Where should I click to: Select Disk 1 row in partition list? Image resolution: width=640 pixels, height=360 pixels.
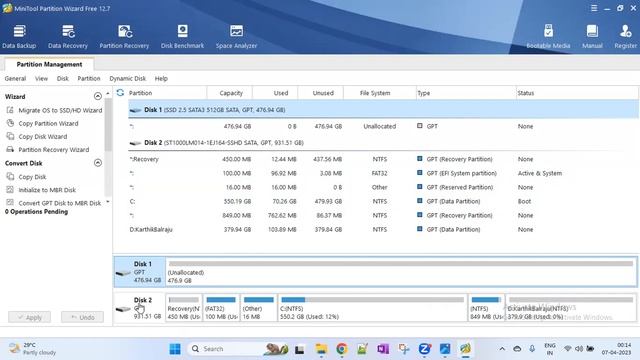[383, 110]
